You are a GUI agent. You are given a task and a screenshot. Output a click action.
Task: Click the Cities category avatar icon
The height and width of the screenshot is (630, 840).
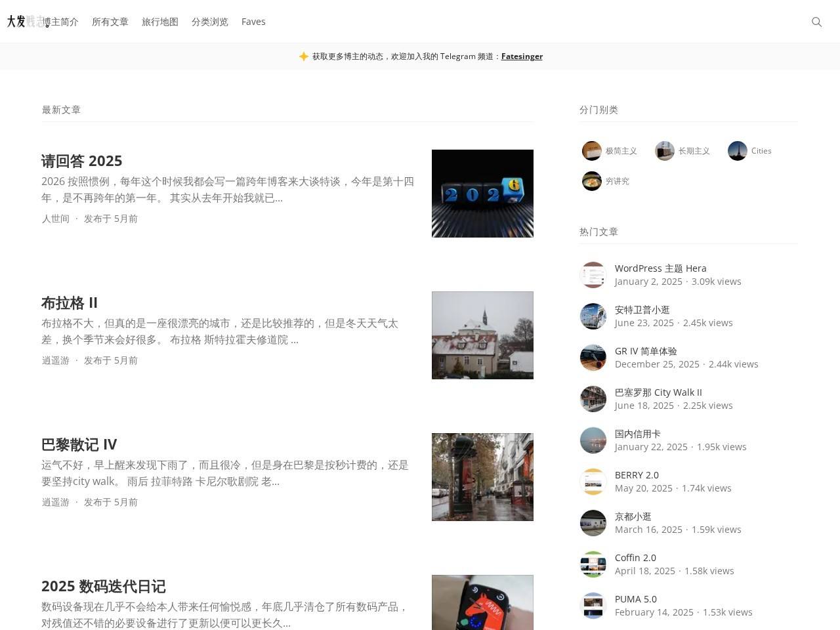pyautogui.click(x=738, y=151)
